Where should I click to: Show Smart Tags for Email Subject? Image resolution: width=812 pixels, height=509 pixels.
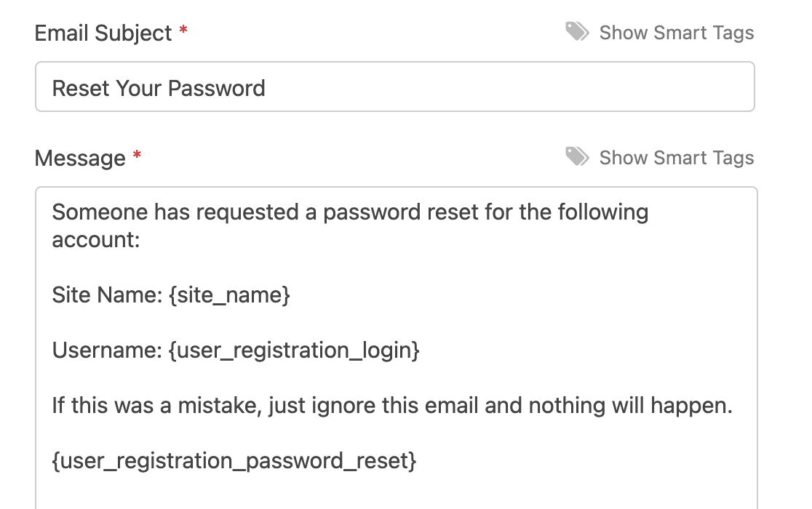676,33
